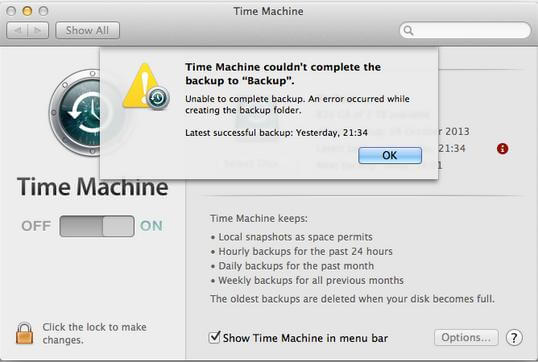Click the yellow minimize window button
This screenshot has width=538, height=362.
[27, 11]
